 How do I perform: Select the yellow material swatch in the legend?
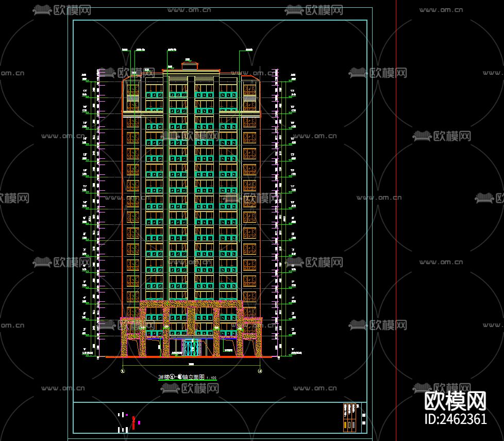[x=345, y=424]
